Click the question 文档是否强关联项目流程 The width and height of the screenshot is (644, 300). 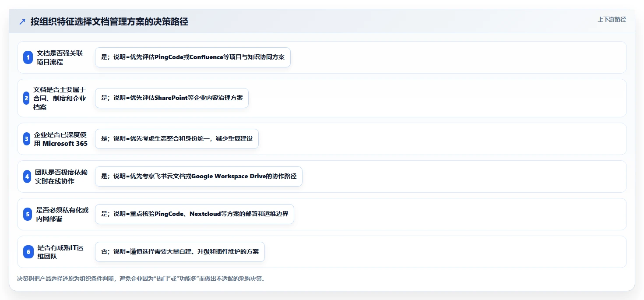(x=60, y=57)
